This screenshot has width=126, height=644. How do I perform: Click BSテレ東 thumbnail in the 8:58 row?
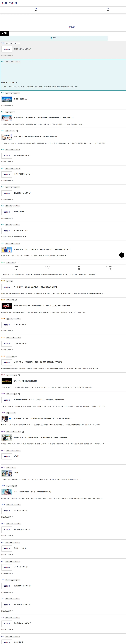[x=7, y=193]
